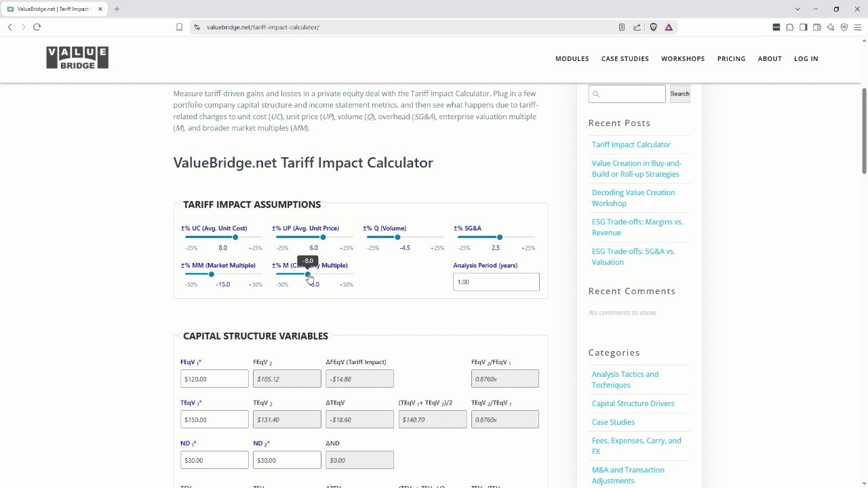
Task: Click the ΔTEqV field showing -$18.60
Action: pos(359,420)
